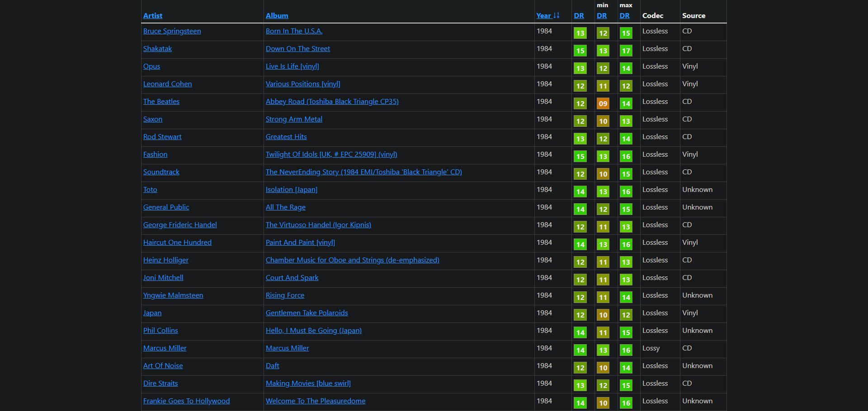
Task: Open Making Movies [blue swirl] album
Action: [308, 383]
